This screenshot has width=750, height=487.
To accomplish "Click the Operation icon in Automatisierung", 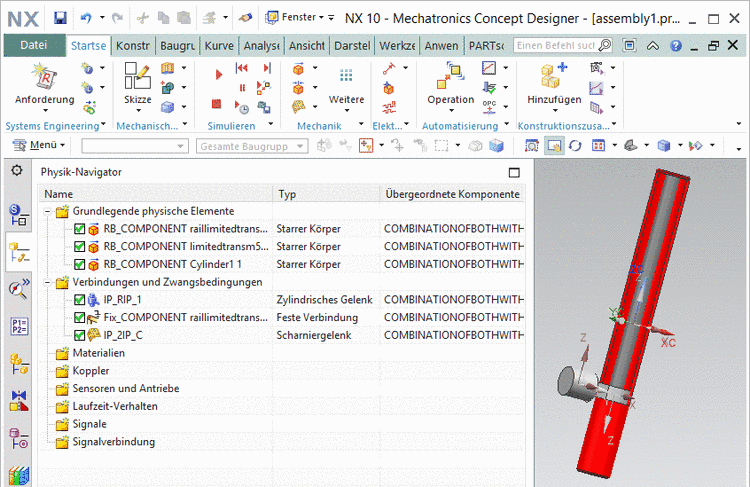I will point(451,76).
